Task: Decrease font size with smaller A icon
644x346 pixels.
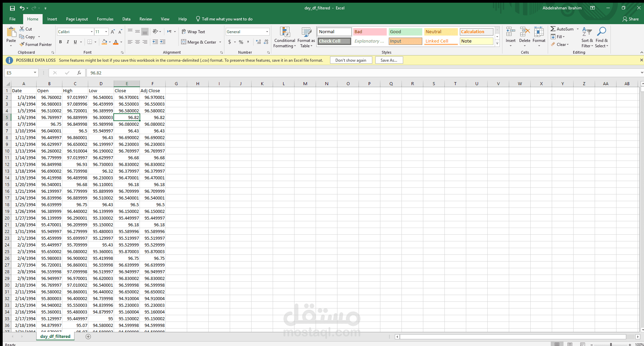Action: click(x=120, y=32)
